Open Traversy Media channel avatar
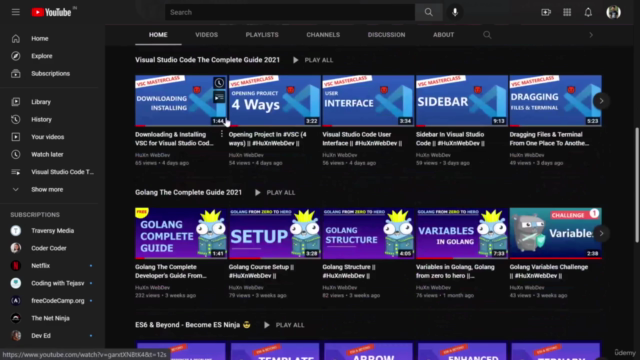The width and height of the screenshot is (640, 360). pyautogui.click(x=16, y=231)
